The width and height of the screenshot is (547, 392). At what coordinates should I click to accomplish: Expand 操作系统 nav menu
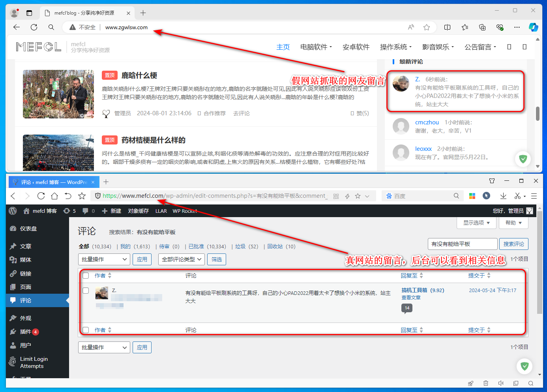pyautogui.click(x=396, y=47)
